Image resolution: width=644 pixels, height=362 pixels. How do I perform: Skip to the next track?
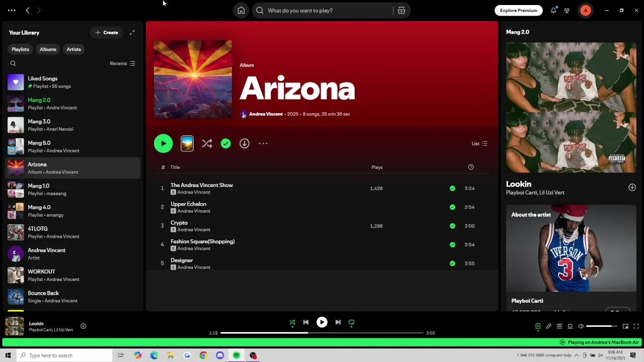(338, 323)
